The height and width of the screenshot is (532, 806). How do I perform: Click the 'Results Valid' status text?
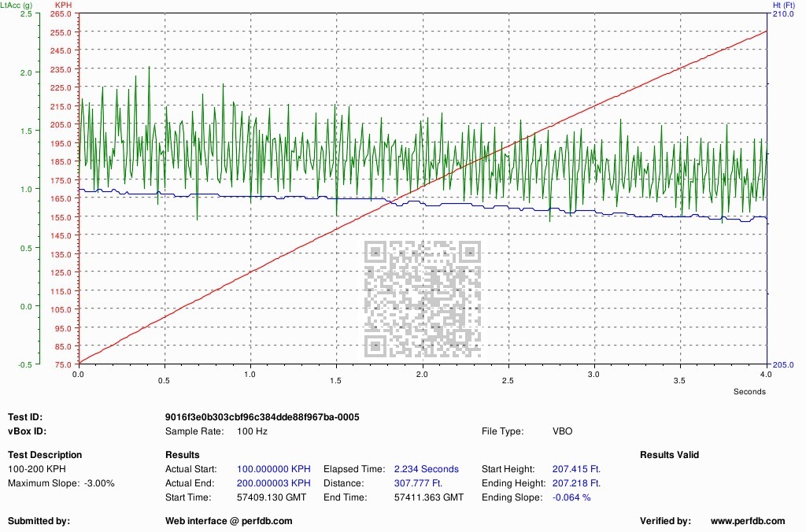(x=669, y=455)
